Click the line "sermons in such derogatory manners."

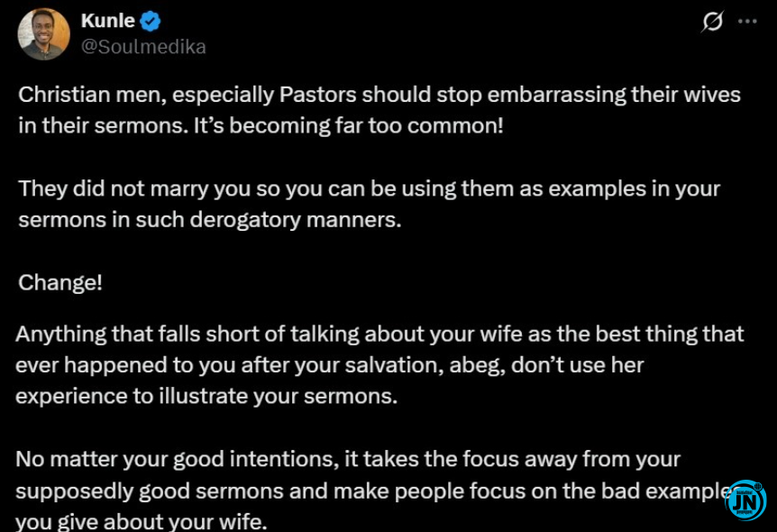pyautogui.click(x=209, y=220)
